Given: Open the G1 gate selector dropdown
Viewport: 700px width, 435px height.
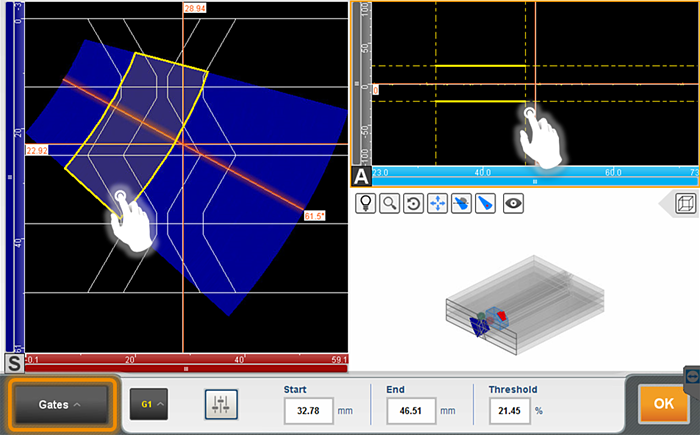Looking at the screenshot, I should tap(151, 405).
